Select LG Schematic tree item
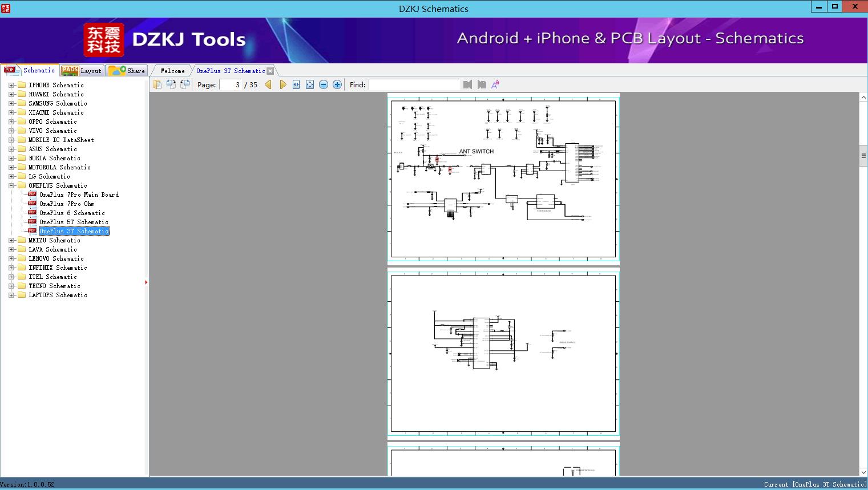This screenshot has width=868, height=490. click(49, 176)
